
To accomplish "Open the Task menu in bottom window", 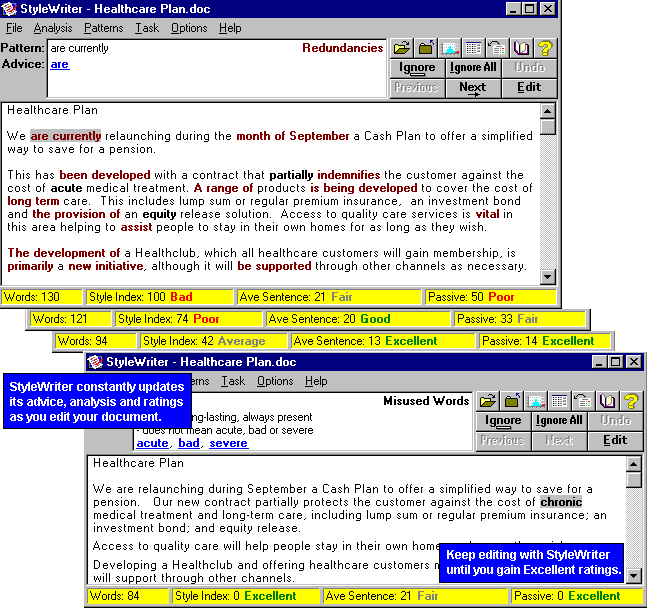I will 233,381.
